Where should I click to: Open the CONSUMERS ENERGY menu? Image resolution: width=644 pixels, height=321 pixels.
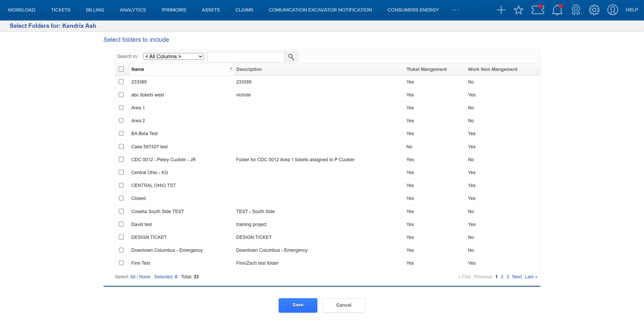[x=413, y=10]
